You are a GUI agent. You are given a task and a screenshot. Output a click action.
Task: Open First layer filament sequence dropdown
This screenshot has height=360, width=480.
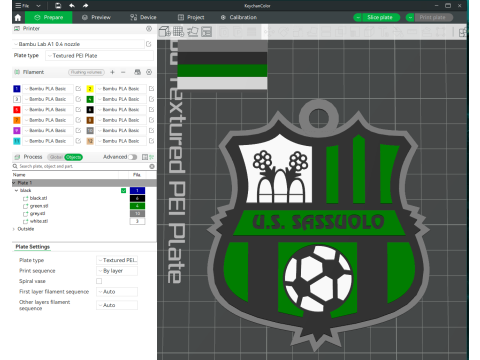click(x=117, y=292)
